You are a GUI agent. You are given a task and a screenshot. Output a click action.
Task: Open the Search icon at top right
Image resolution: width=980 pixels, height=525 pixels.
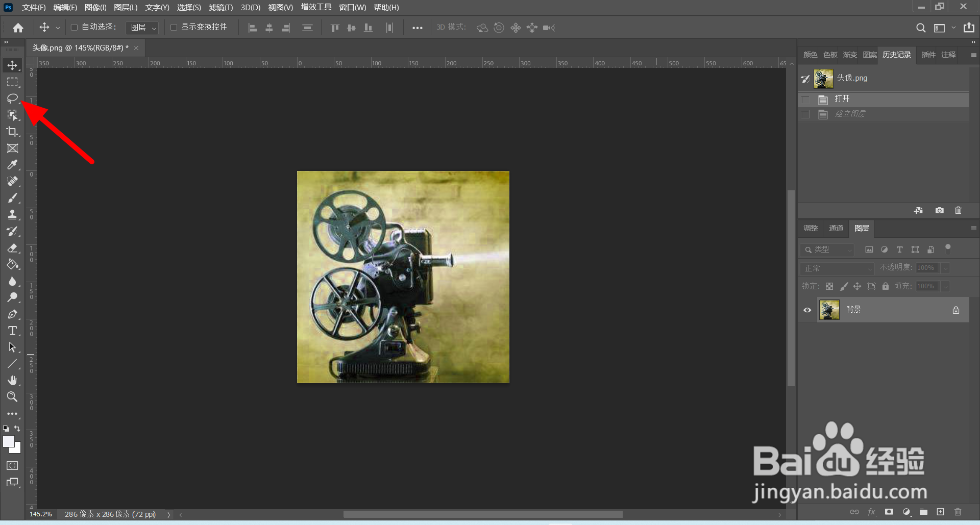920,28
